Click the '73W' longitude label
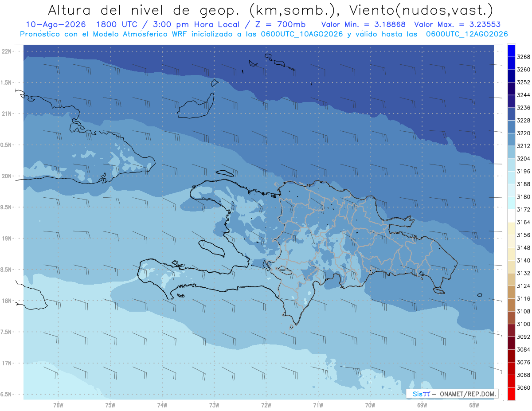This screenshot has width=532, height=411. click(214, 405)
